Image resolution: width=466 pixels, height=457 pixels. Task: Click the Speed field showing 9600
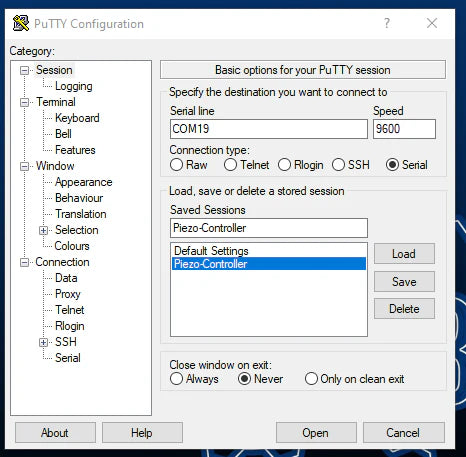(x=404, y=129)
